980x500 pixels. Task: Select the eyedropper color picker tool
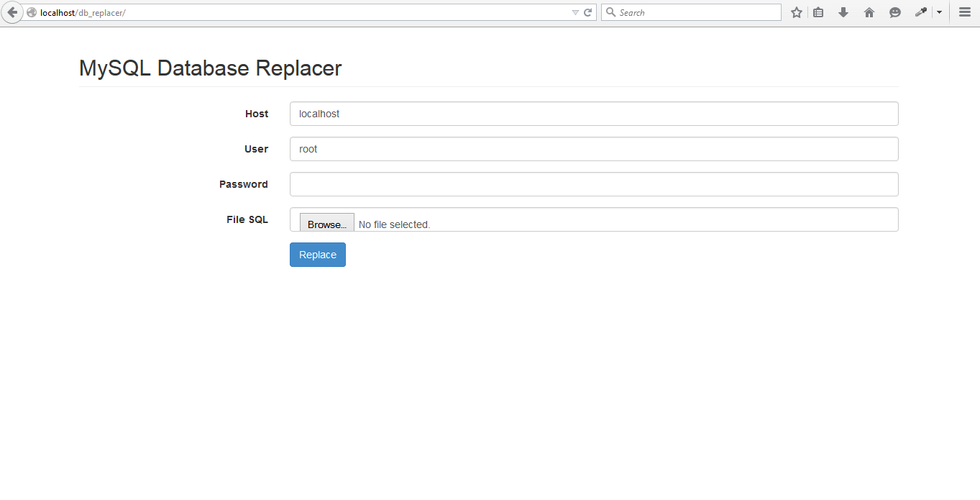[920, 12]
